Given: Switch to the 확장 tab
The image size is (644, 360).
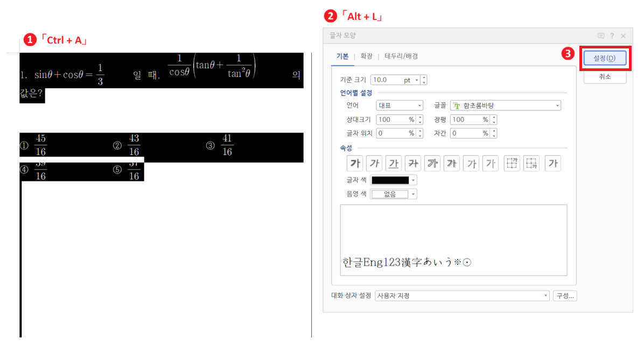Looking at the screenshot, I should (x=366, y=55).
